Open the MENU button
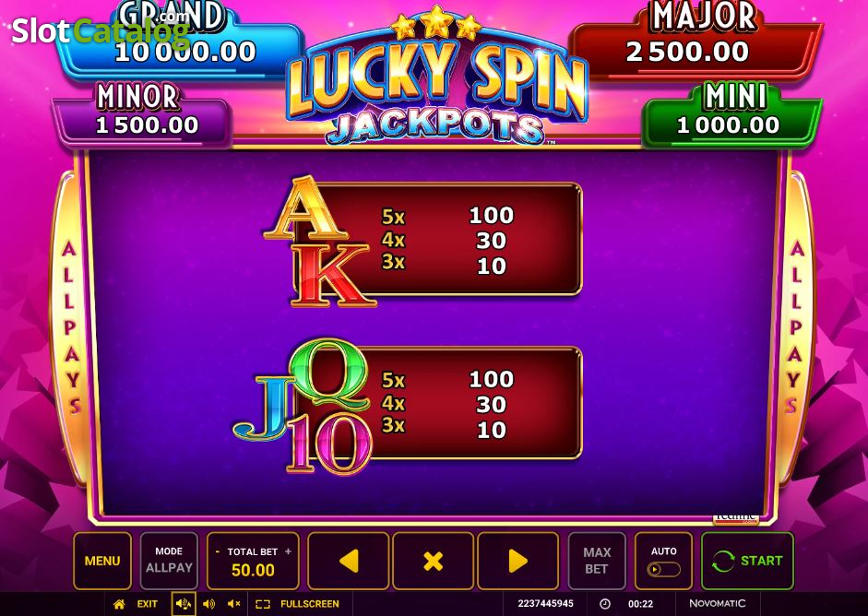Screen dimensions: 868x616 tap(102, 562)
